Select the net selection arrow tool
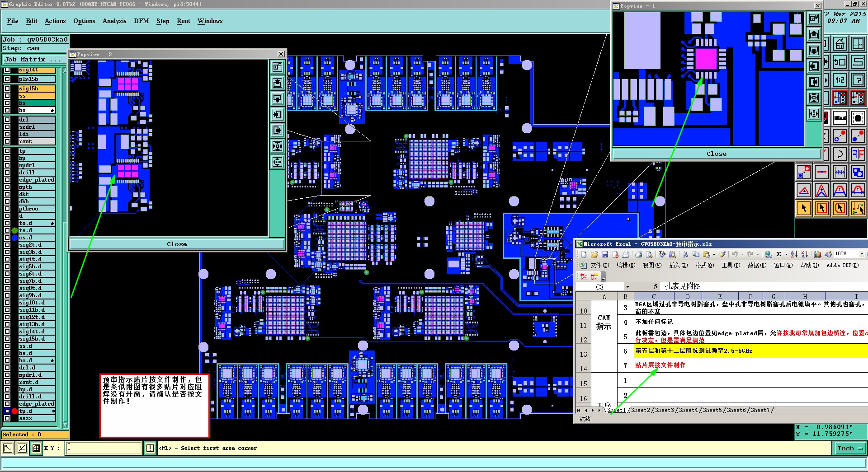Screen dimensions: 868x472 click(858, 208)
